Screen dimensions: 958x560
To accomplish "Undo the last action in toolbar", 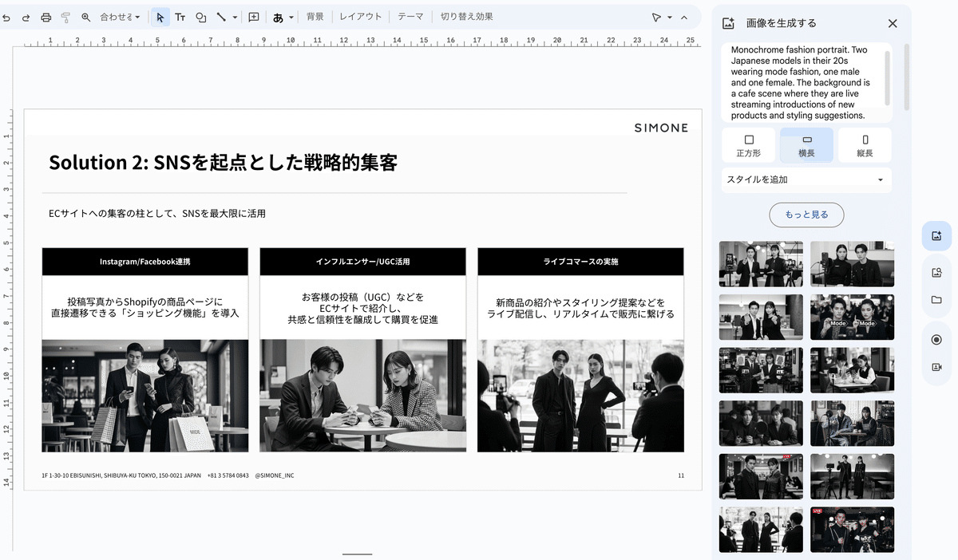I will pos(6,17).
